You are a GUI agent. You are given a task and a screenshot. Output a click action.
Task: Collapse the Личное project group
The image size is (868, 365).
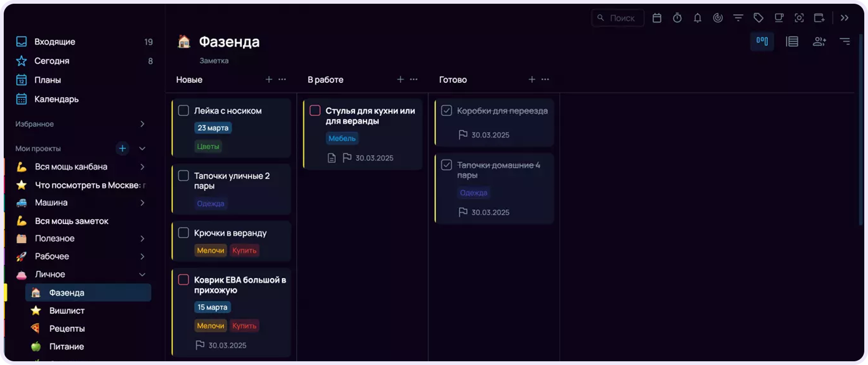[x=142, y=275]
